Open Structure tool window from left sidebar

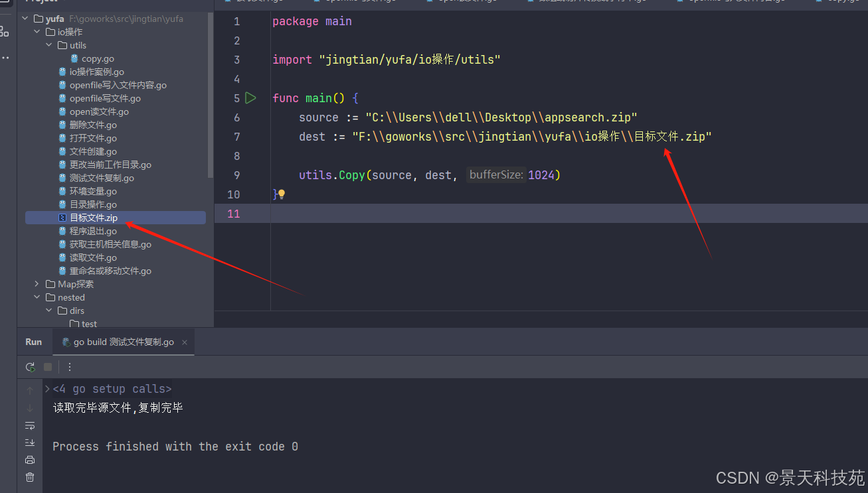pos(5,31)
